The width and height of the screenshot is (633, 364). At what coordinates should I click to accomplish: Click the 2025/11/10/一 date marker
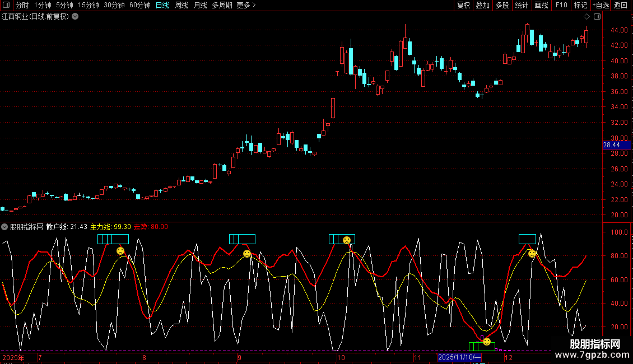(x=459, y=357)
